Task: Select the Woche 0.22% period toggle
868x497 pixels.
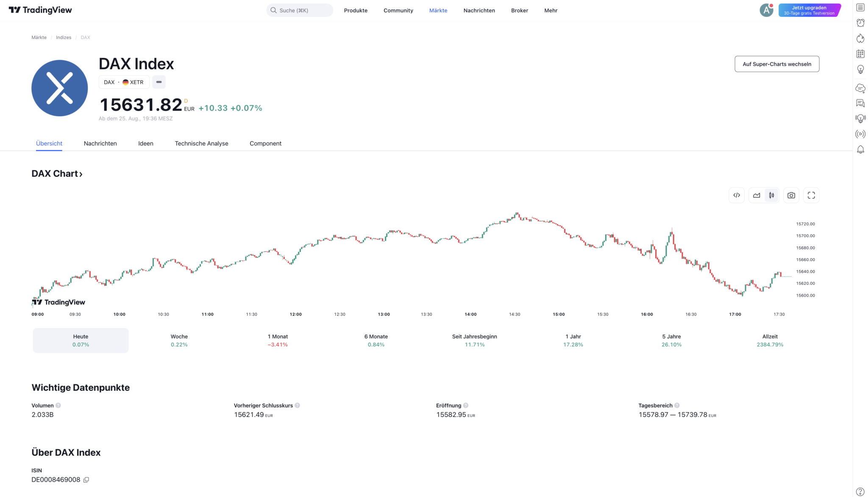Action: (x=179, y=340)
